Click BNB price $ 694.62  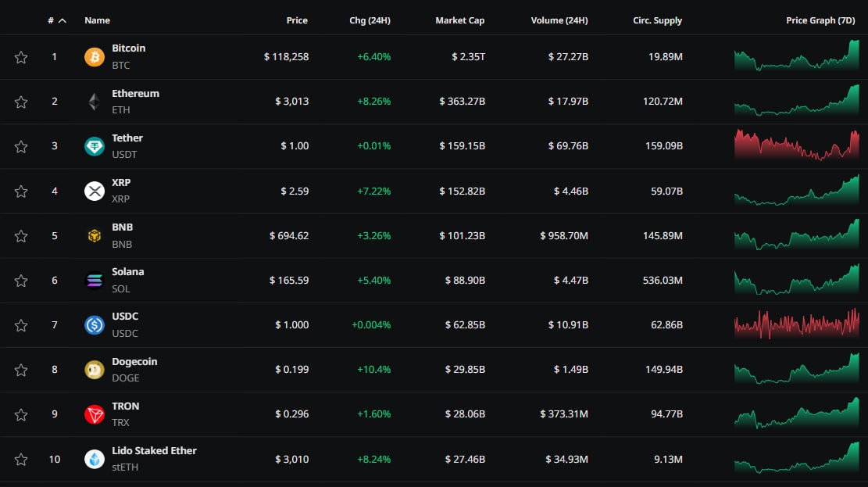(289, 236)
